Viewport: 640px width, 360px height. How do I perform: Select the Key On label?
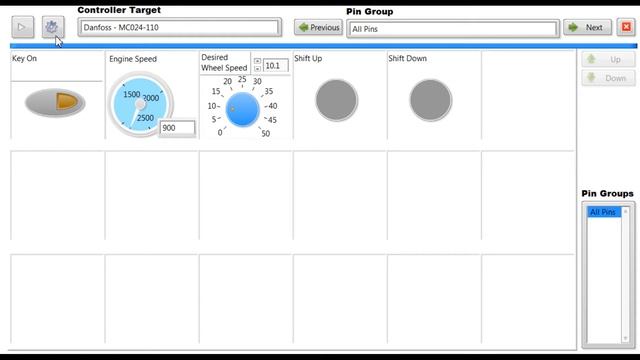24,58
